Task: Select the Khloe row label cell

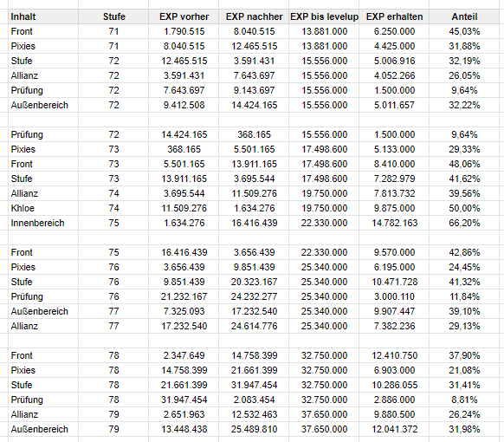Action: pos(43,208)
